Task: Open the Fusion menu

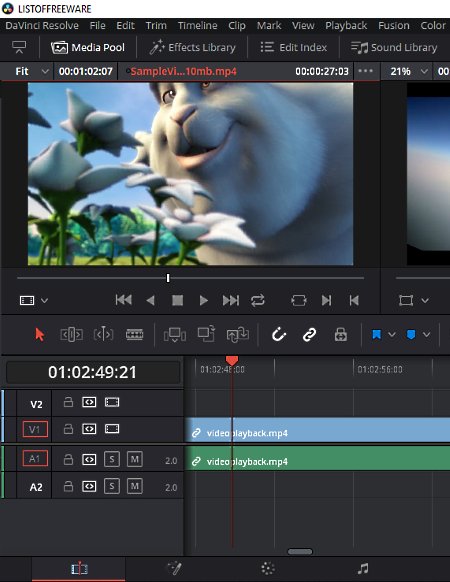Action: point(394,26)
